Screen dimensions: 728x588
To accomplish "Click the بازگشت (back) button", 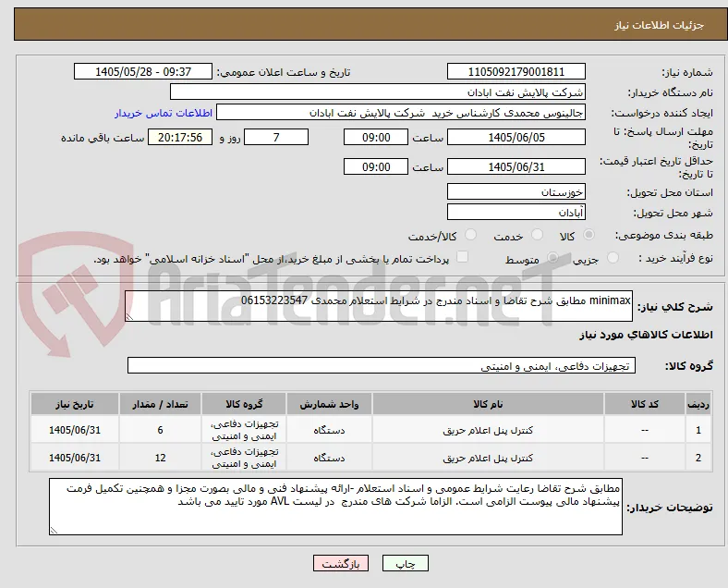I will [x=341, y=563].
